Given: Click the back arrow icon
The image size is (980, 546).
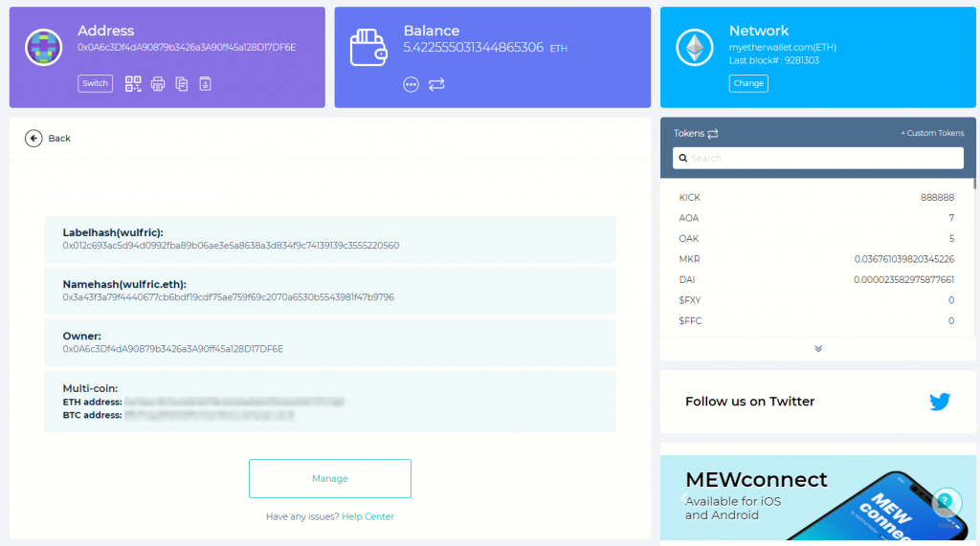Looking at the screenshot, I should 33,139.
